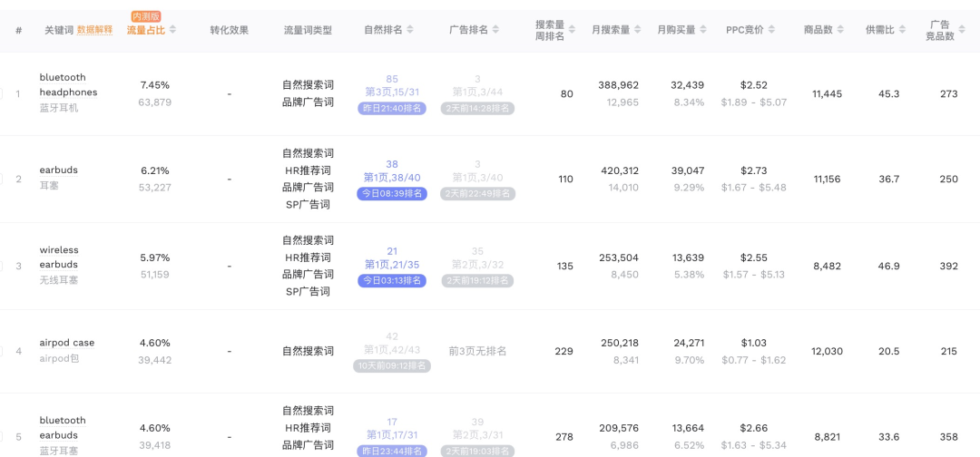This screenshot has height=457, width=980.
Task: Click the 今日08:39排名 badge for earbuds
Action: tap(392, 193)
